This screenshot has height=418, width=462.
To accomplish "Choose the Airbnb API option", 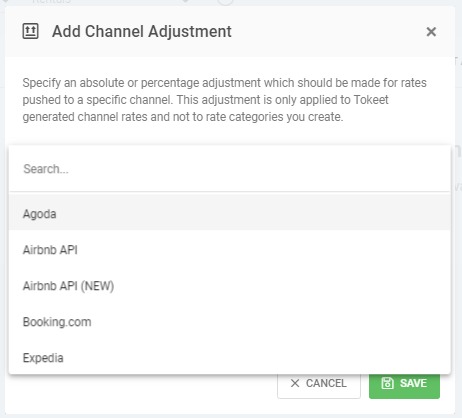I will [230, 250].
